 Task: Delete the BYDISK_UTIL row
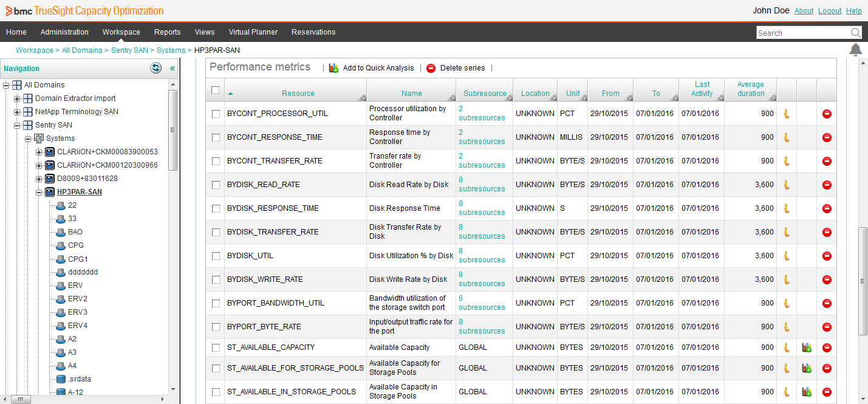tap(827, 256)
